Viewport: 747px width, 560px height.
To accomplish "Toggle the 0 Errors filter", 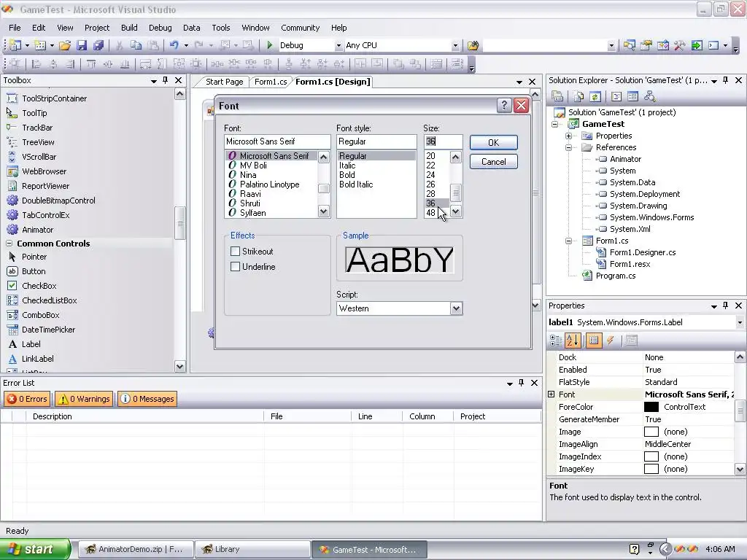I will coord(27,399).
